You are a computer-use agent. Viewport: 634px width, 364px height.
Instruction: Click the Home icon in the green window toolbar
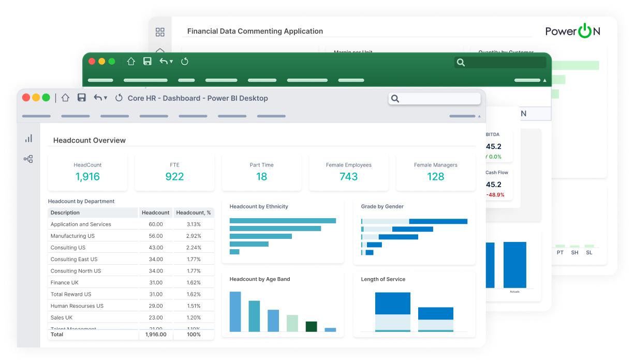(x=131, y=61)
